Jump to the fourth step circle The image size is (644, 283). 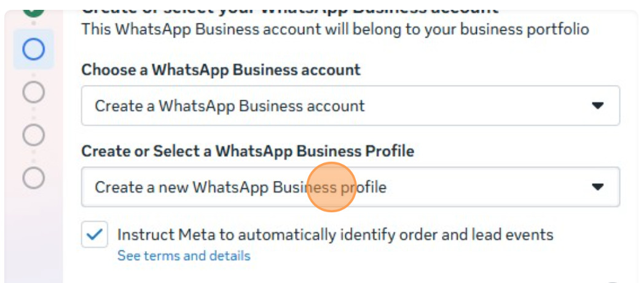33,134
